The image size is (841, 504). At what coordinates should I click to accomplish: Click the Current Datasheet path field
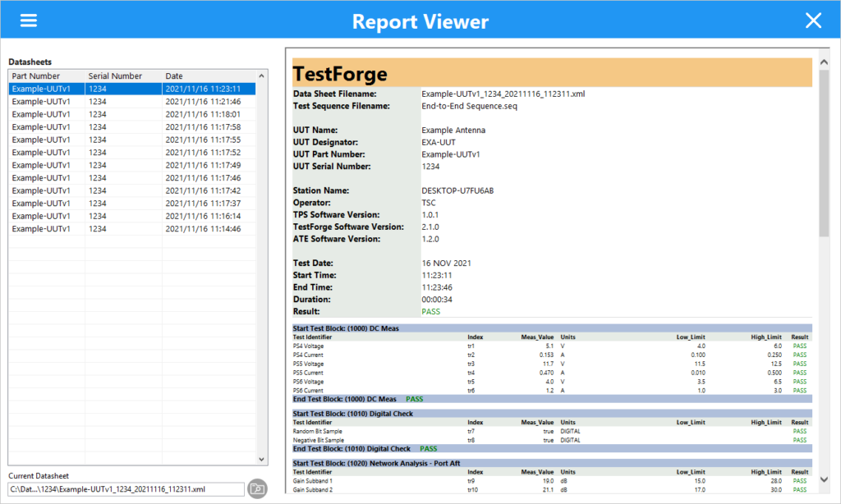coord(126,489)
